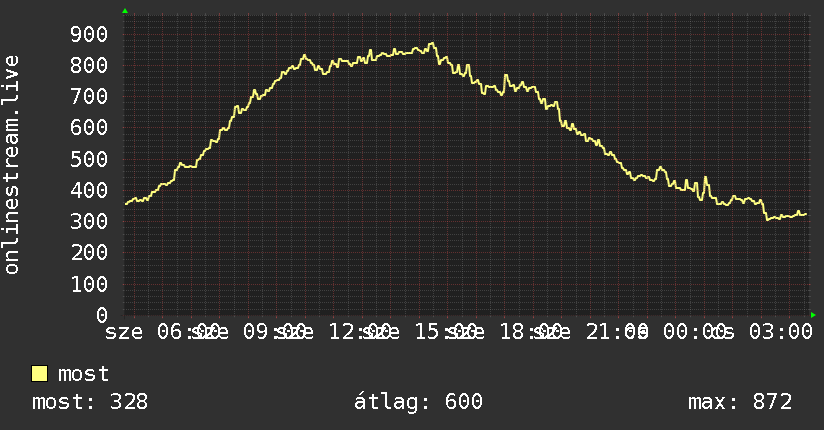
Task: Click the 500 y-axis label
Action: [x=89, y=159]
